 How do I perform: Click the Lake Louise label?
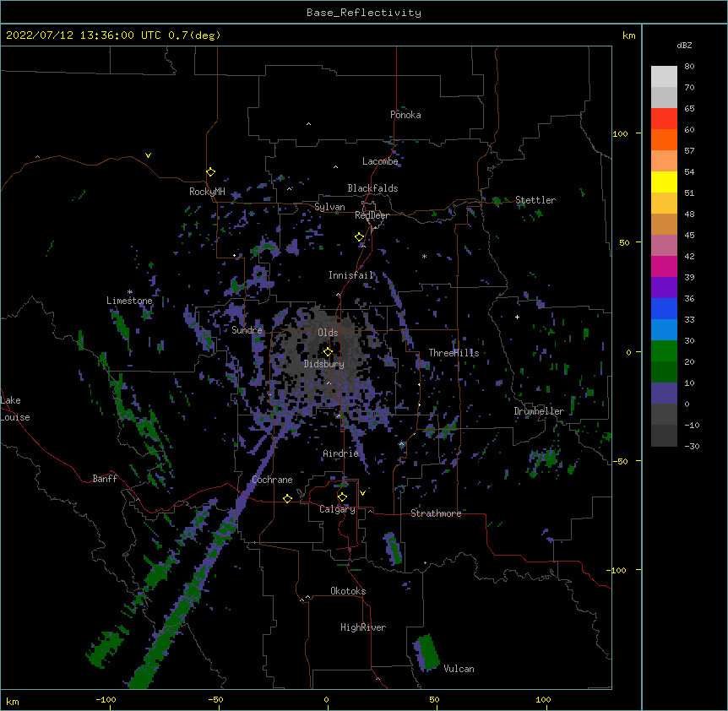15,409
